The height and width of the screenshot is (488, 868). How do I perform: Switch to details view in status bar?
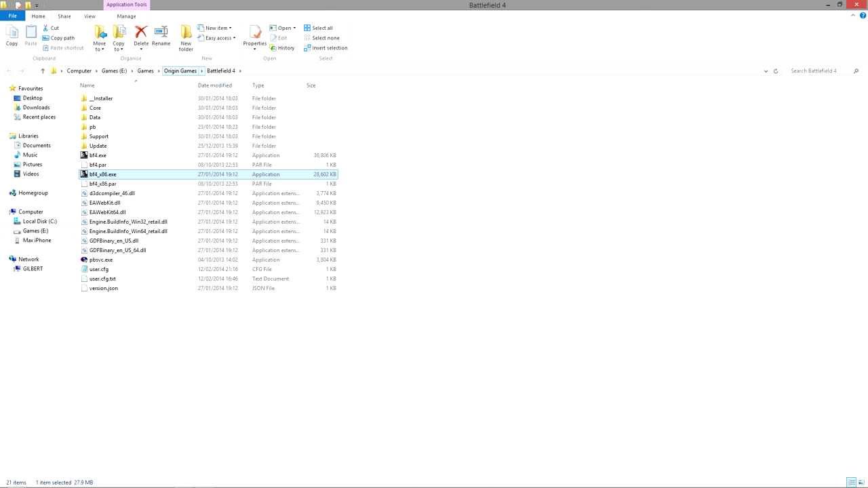[850, 482]
